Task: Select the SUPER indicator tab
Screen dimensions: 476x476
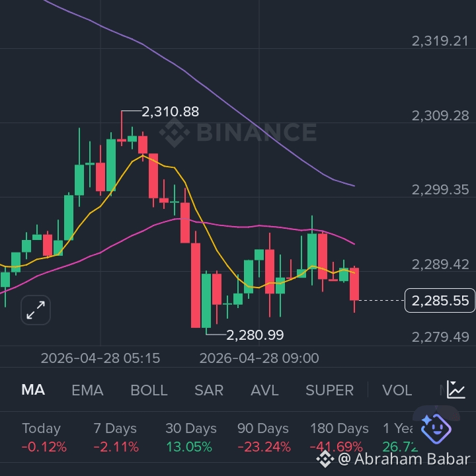Action: (x=329, y=390)
